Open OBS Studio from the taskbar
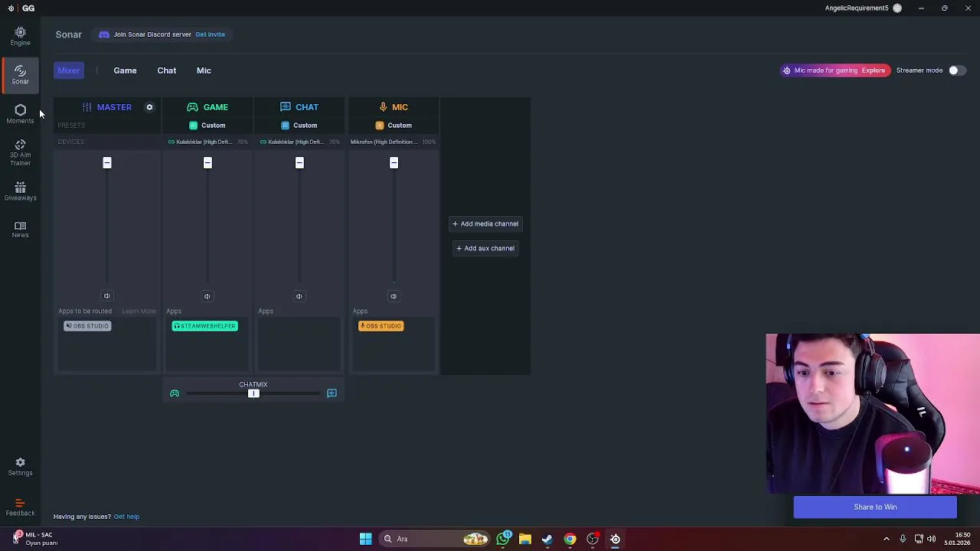 (593, 539)
